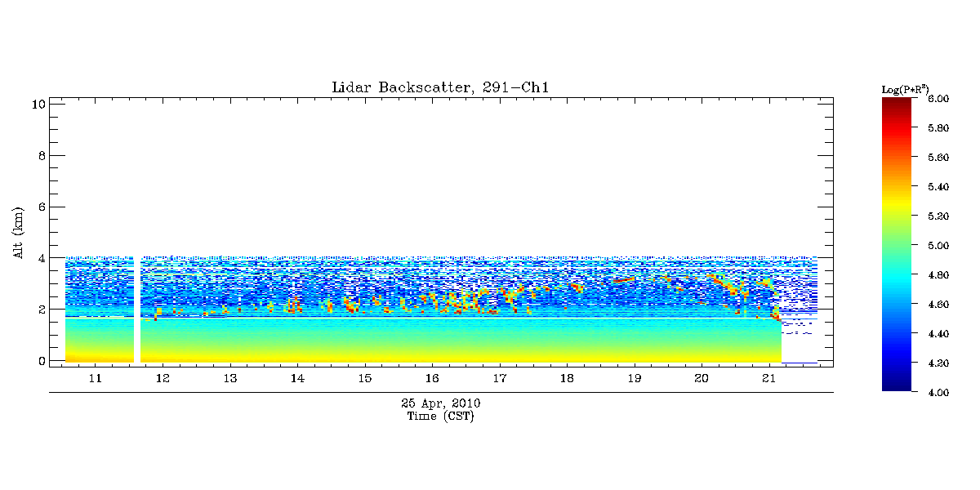Click the "Time (CST)" x-axis label

(x=441, y=416)
